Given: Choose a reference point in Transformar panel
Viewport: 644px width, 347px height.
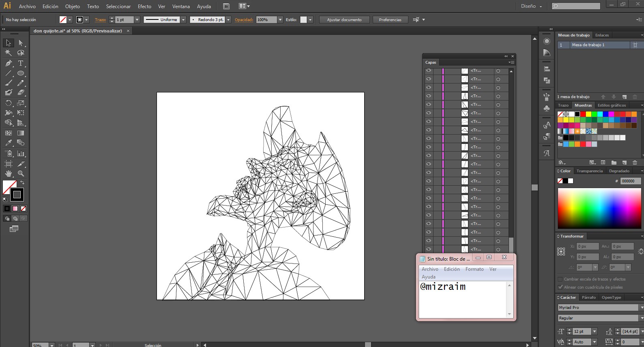Looking at the screenshot, I should click(561, 252).
